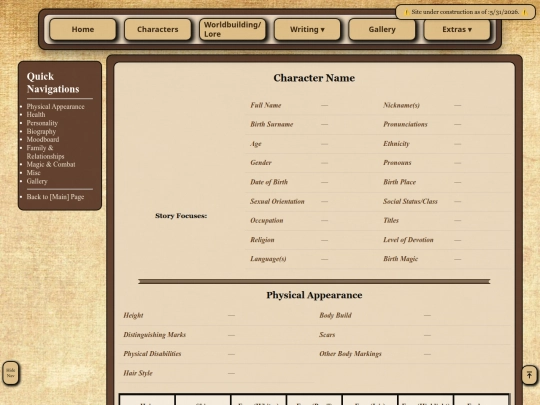Click the Birth Surname label
This screenshot has width=540, height=405.
click(271, 124)
